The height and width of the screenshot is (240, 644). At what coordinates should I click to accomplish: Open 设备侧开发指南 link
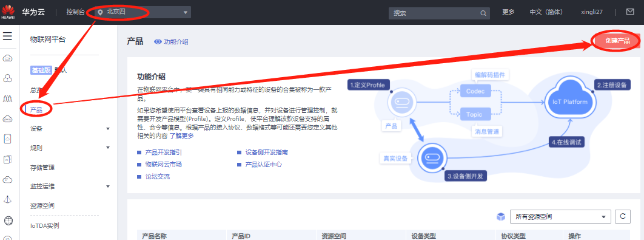(x=267, y=153)
